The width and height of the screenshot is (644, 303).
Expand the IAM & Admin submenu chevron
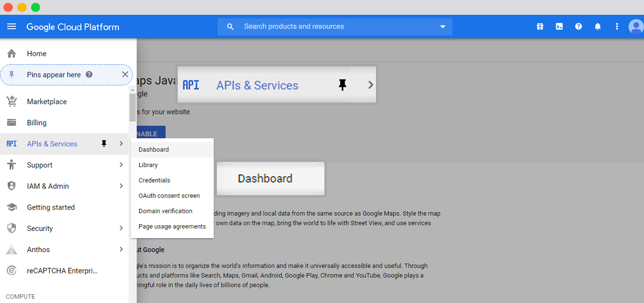coord(121,186)
